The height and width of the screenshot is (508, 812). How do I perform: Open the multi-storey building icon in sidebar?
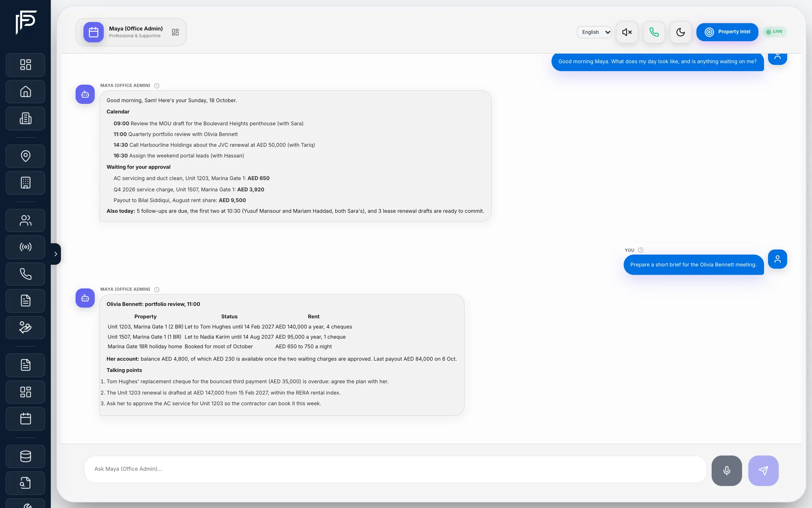click(x=25, y=119)
